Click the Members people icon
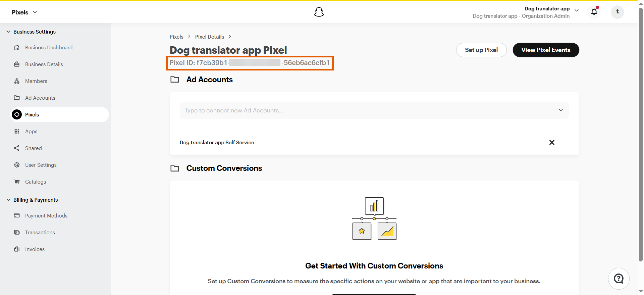The image size is (644, 295). pyautogui.click(x=17, y=81)
